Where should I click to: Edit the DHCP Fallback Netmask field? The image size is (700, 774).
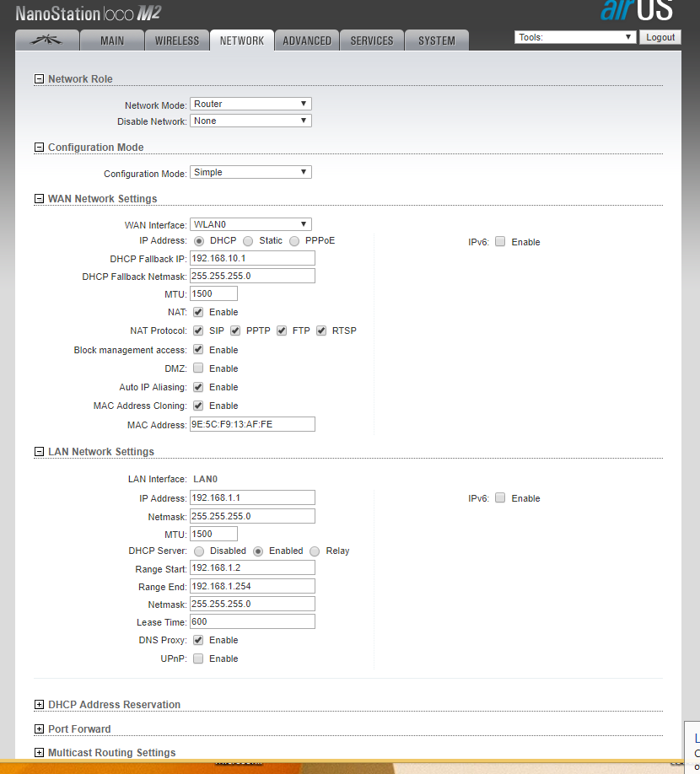252,276
